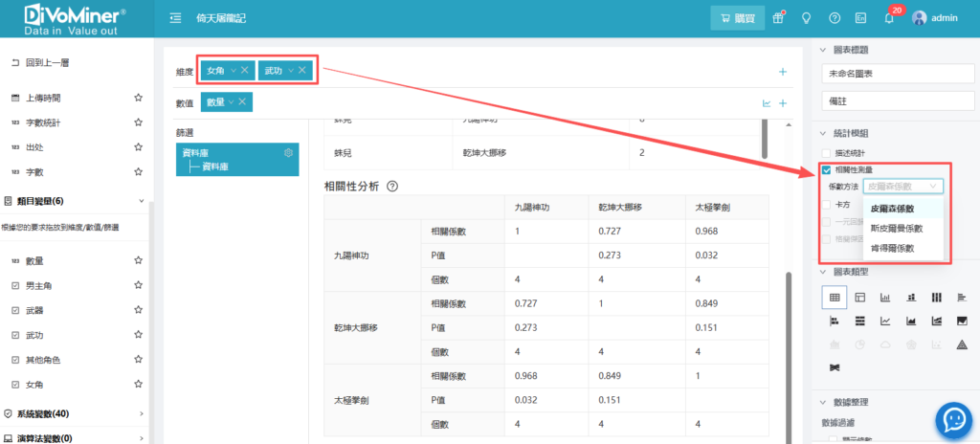Click the 未命名圖表 title field
The height and width of the screenshot is (444, 980).
[896, 73]
